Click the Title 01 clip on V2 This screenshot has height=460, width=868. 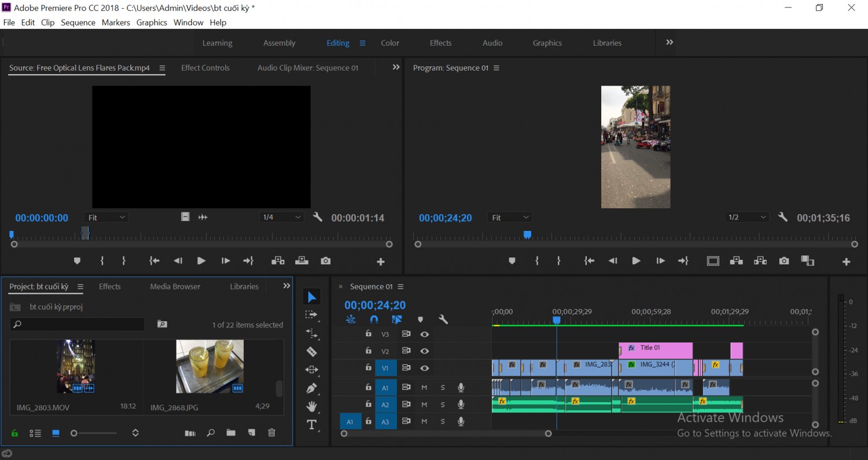(656, 351)
